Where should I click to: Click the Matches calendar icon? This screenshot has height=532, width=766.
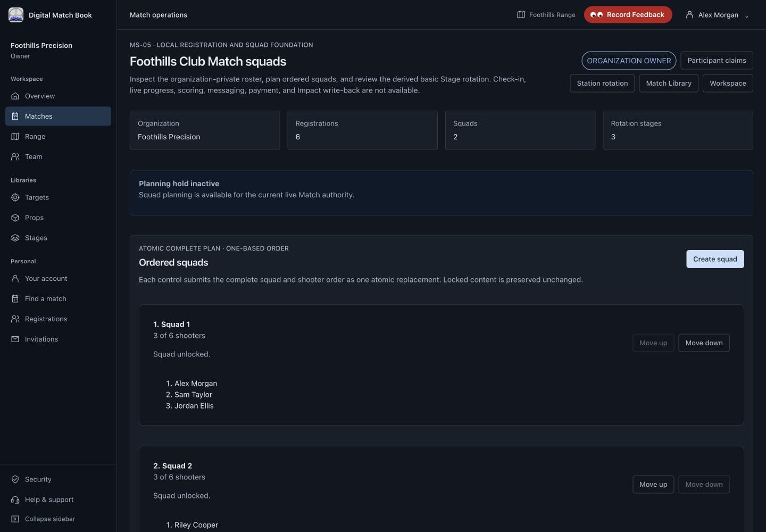coord(15,117)
